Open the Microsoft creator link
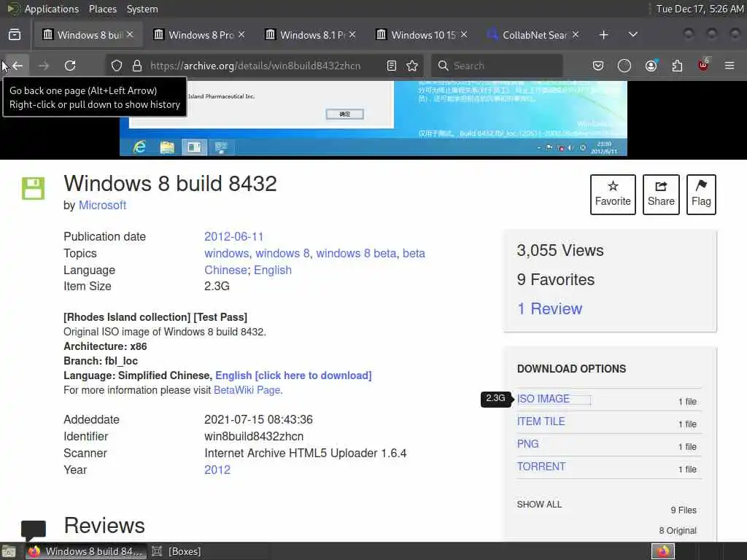This screenshot has width=747, height=560. click(x=102, y=205)
